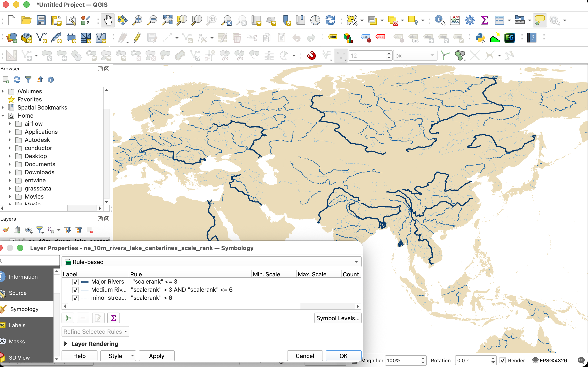
Task: Switch to the 3D View tab
Action: tap(27, 358)
